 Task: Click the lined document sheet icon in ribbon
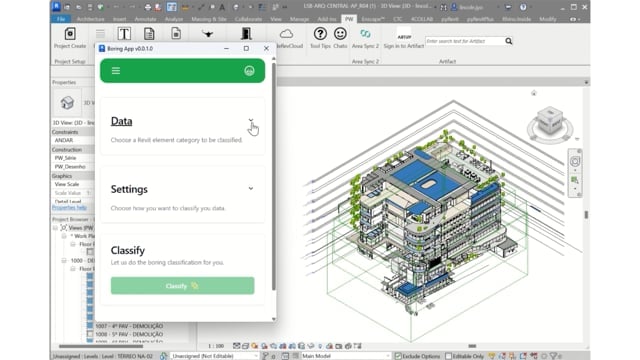click(x=149, y=33)
